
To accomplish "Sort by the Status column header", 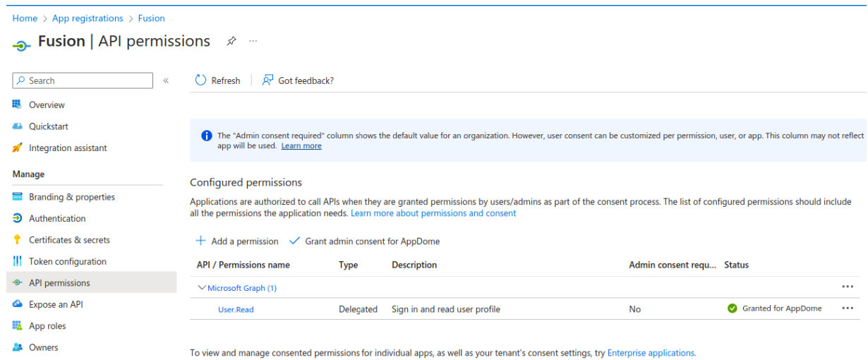I will pyautogui.click(x=736, y=265).
